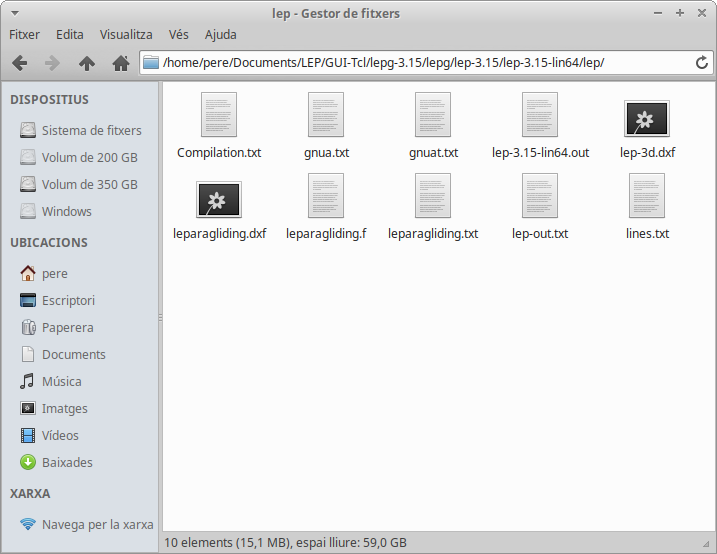Click the leparagliding.txt file name
This screenshot has width=717, height=554.
[433, 234]
